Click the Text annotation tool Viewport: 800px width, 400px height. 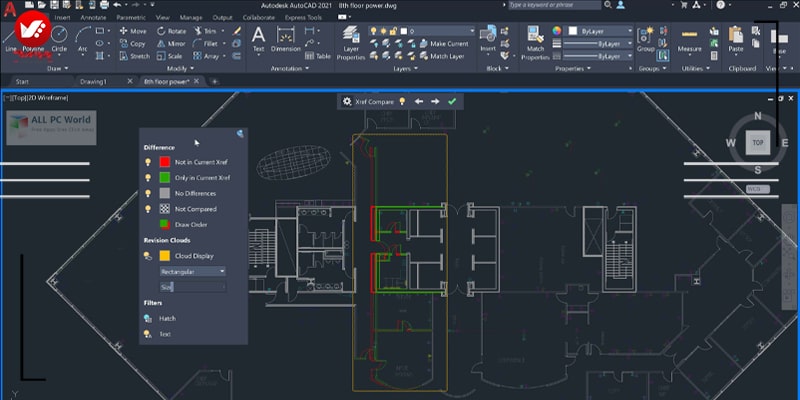[259, 39]
